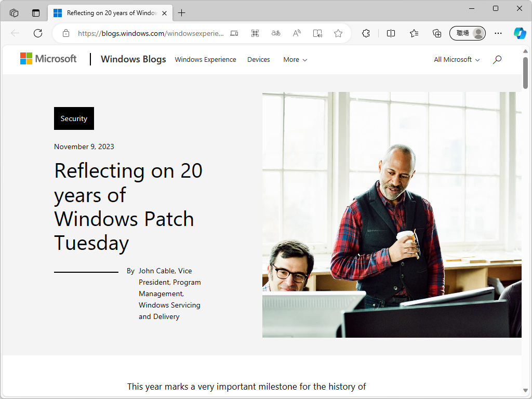532x399 pixels.
Task: Toggle the favorite star for this page
Action: click(338, 33)
